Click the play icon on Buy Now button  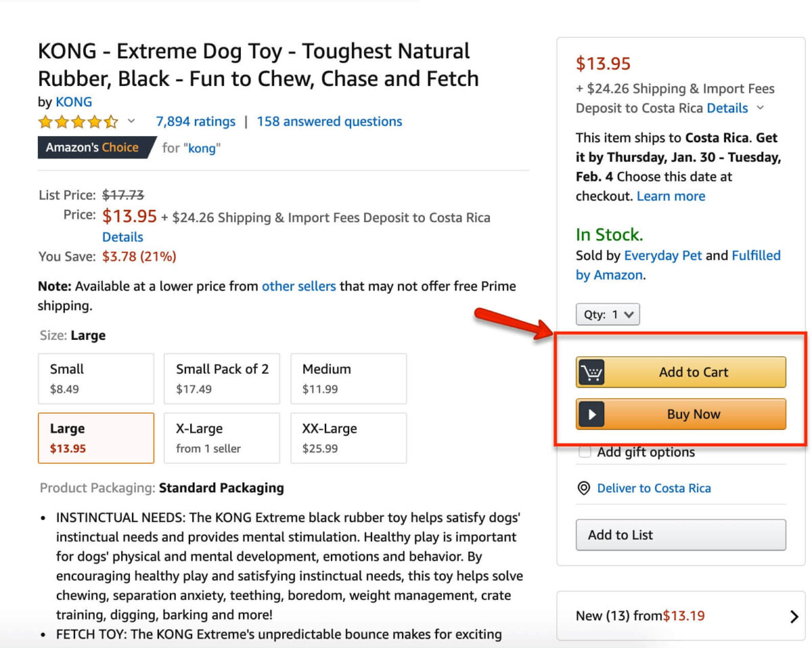[x=591, y=414]
